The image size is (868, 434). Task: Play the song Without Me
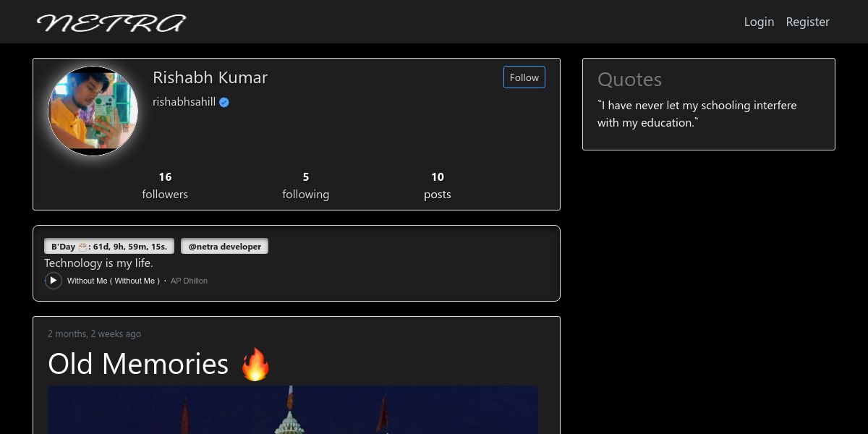53,281
